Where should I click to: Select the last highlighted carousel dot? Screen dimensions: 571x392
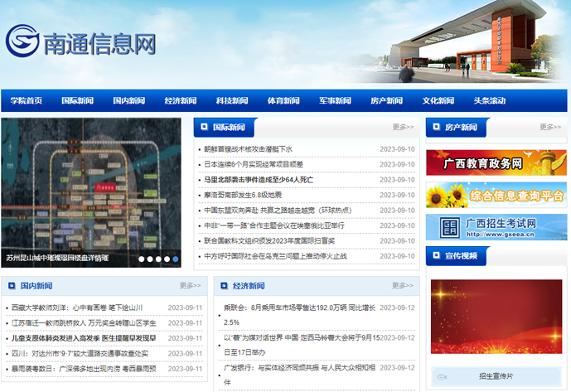(176, 259)
